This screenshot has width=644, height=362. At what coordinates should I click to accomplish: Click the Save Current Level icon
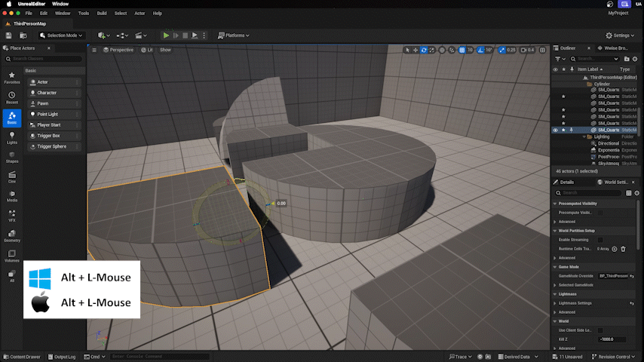8,35
